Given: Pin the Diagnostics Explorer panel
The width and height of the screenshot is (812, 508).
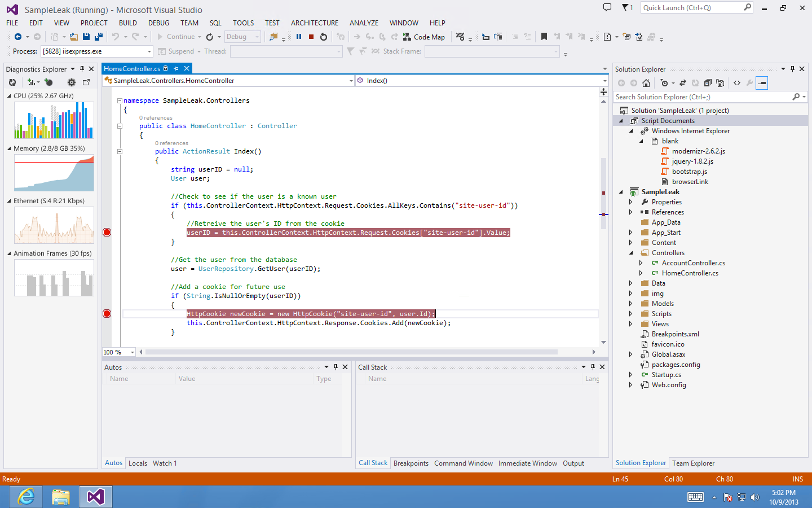Looking at the screenshot, I should click(82, 69).
